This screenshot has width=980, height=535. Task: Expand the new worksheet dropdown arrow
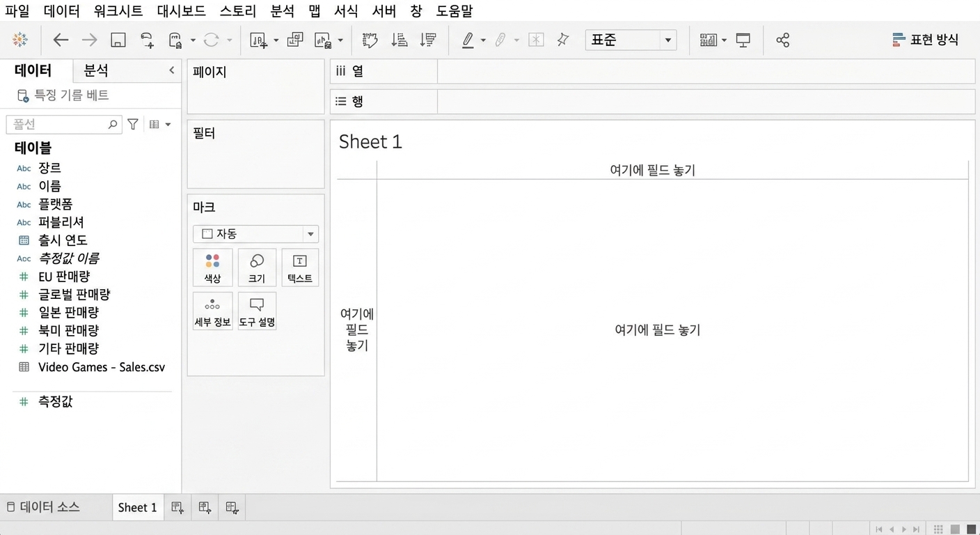coord(276,40)
